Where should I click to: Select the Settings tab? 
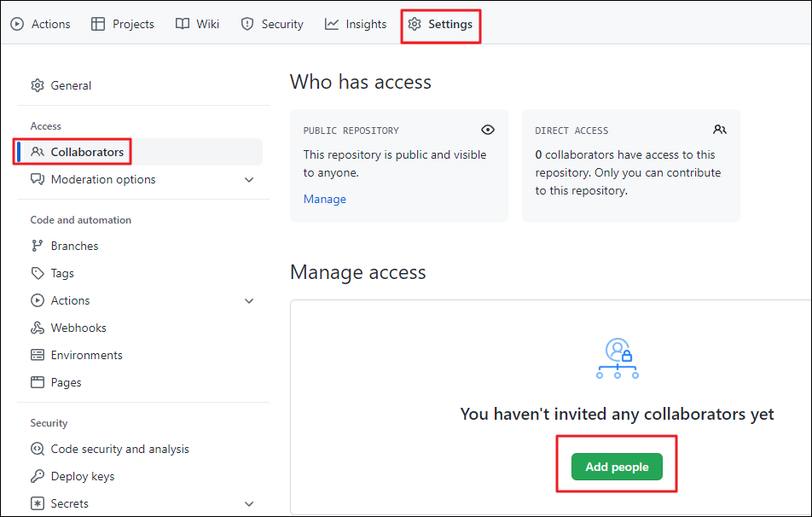[441, 24]
